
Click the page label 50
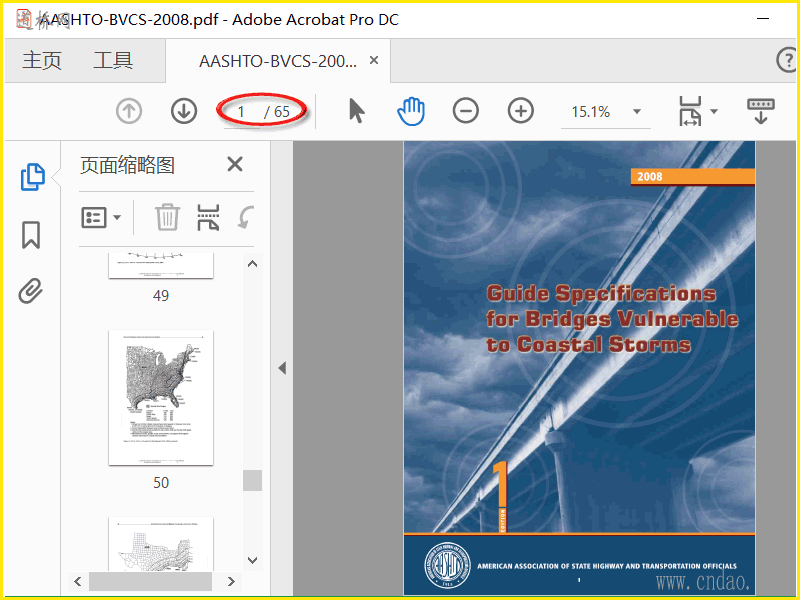(161, 483)
